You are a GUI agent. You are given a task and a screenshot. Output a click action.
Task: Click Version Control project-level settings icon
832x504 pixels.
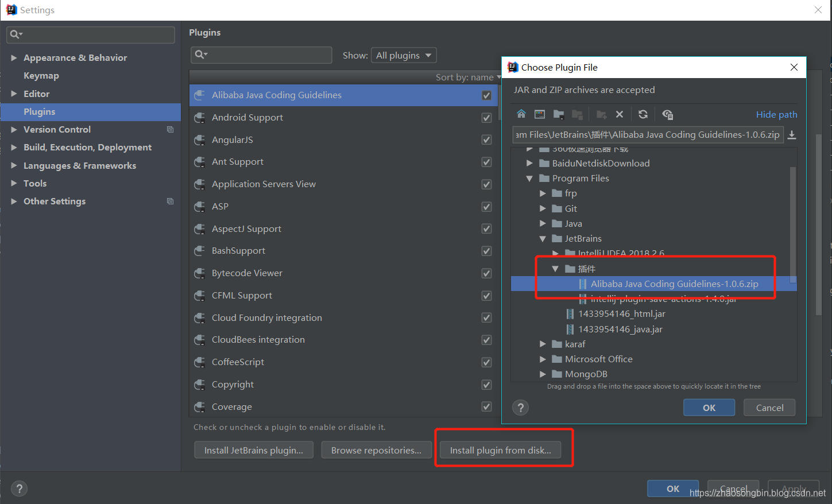[x=170, y=130]
